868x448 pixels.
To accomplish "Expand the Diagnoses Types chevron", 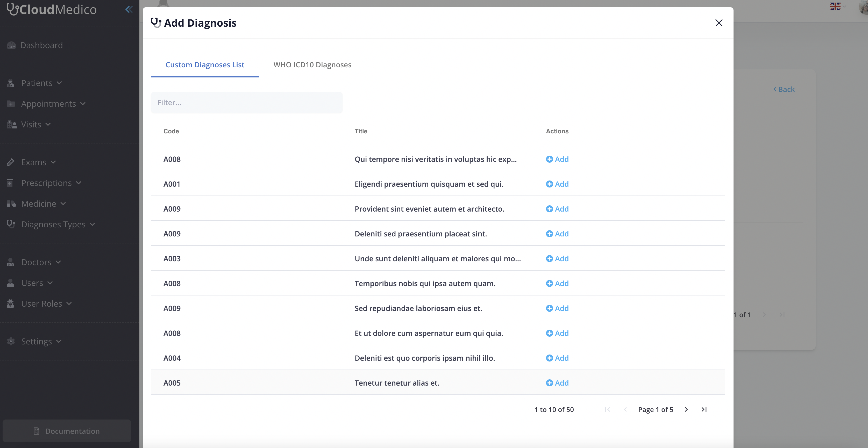I will [92, 224].
